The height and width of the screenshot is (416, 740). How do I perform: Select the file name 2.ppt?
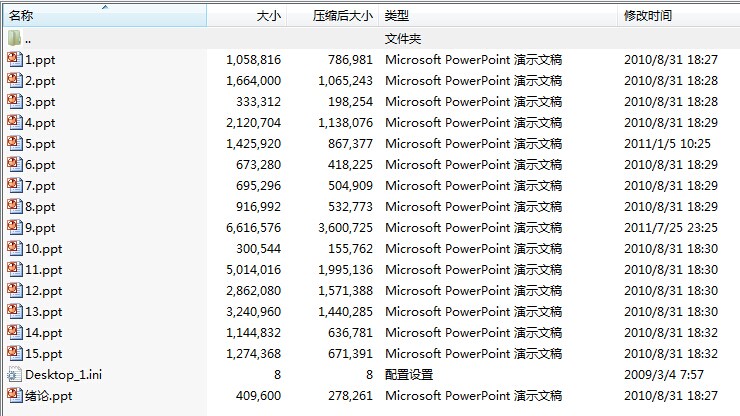(x=40, y=81)
